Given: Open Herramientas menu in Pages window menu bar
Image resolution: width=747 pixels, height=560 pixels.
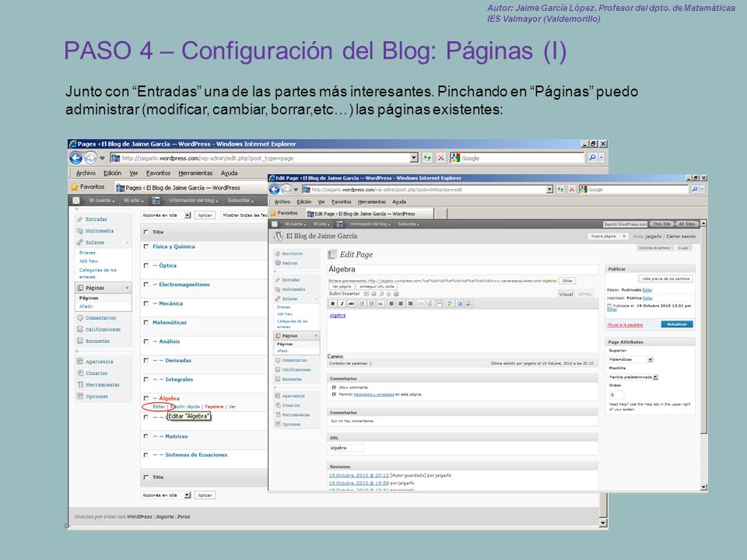Looking at the screenshot, I should coord(195,173).
